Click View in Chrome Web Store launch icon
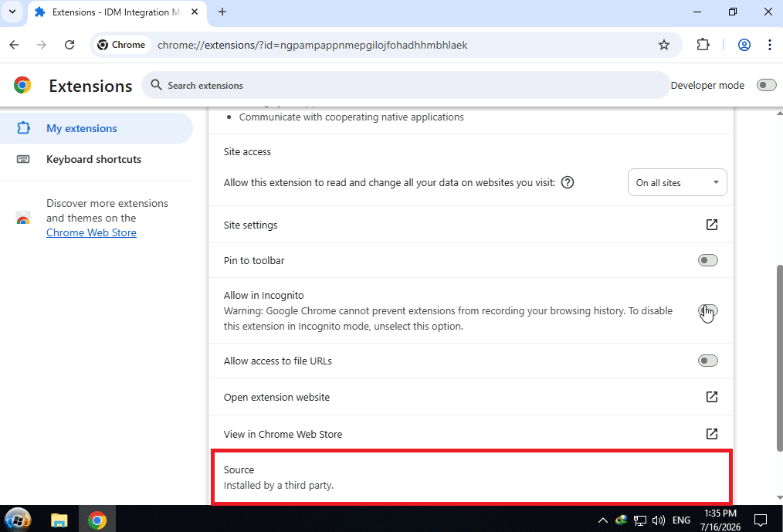 click(x=712, y=434)
